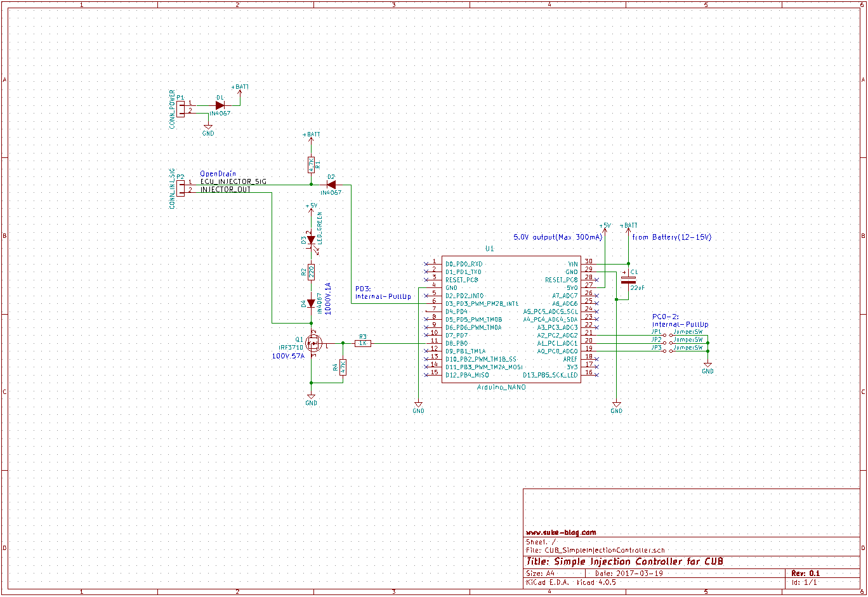
Task: Click the GND symbol below connector P1
Action: click(x=208, y=129)
